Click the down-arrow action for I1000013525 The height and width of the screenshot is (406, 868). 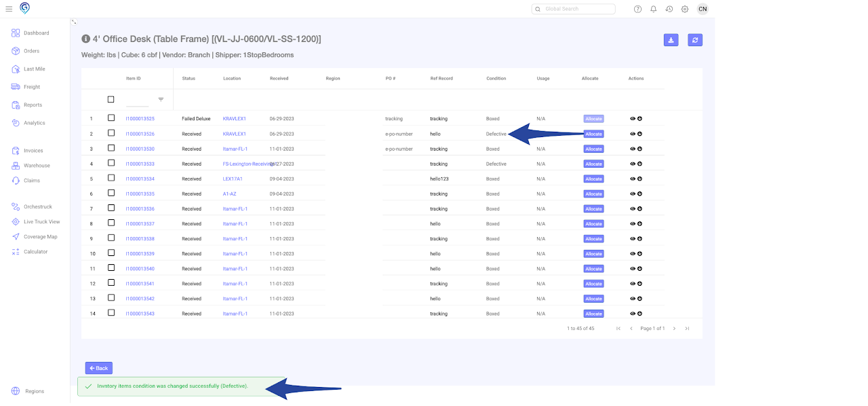639,119
